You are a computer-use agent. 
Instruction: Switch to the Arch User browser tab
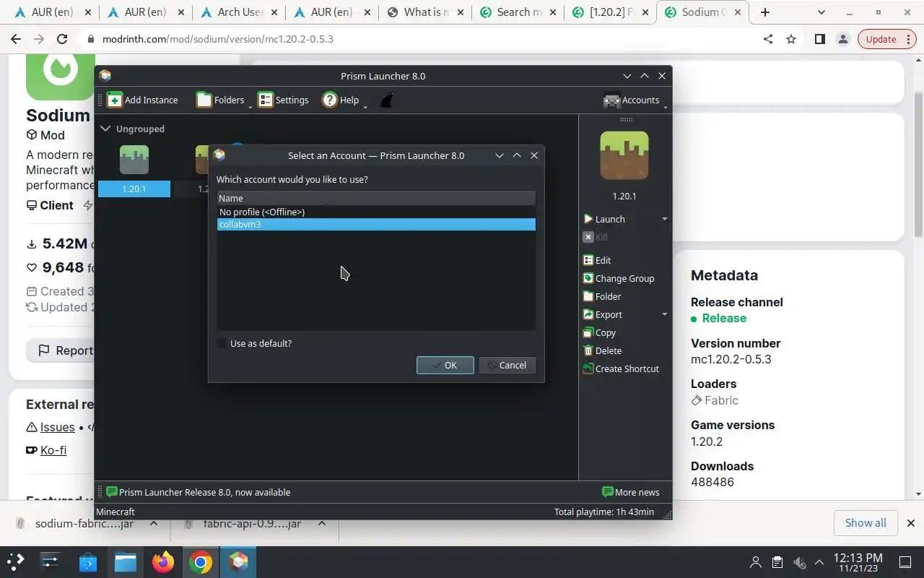[239, 12]
